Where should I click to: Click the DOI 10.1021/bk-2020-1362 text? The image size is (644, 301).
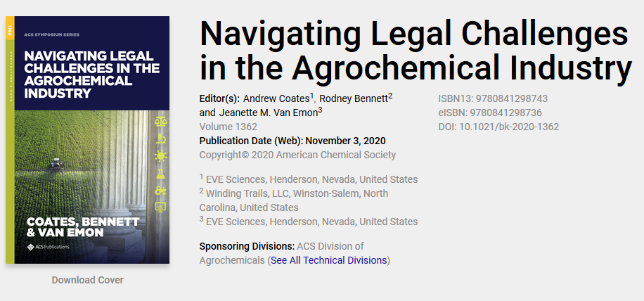click(498, 127)
